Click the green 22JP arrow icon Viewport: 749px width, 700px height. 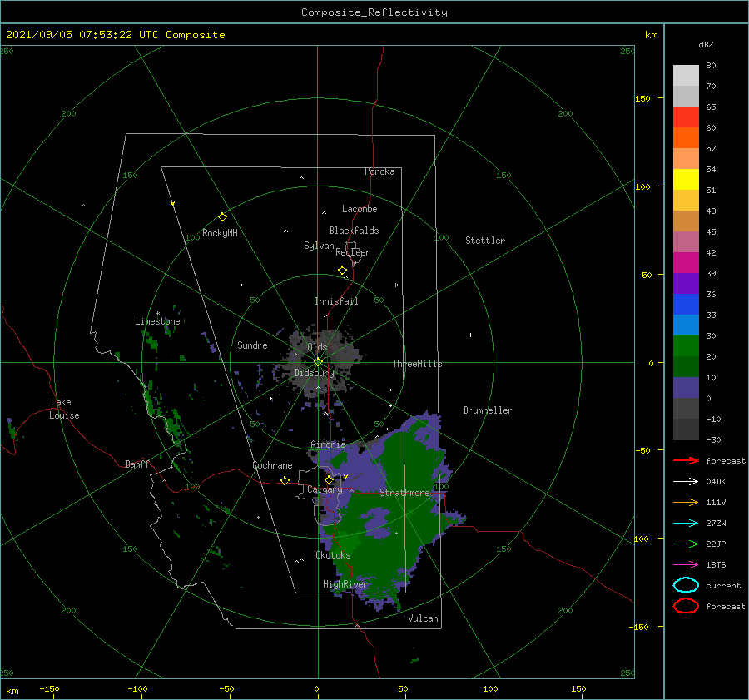[686, 544]
